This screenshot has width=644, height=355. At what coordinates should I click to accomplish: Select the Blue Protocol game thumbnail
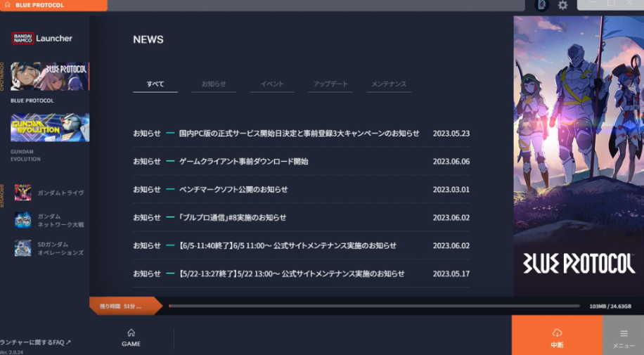click(x=50, y=76)
